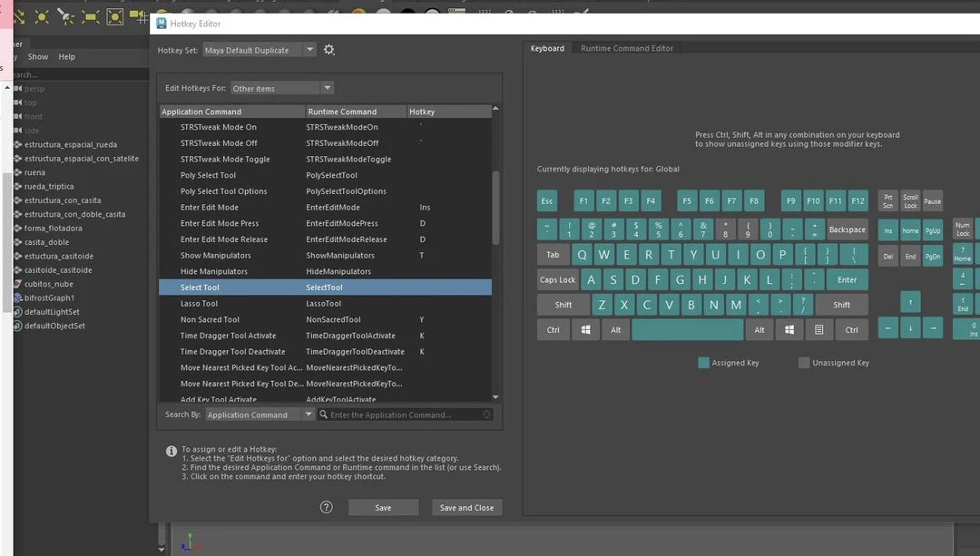Switch to the Runtime Command Editor tab

pyautogui.click(x=627, y=48)
